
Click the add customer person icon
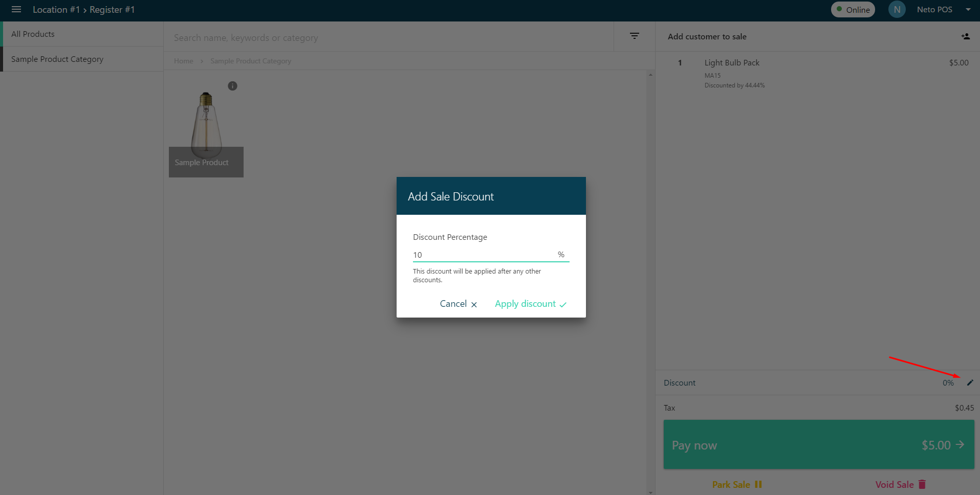(x=966, y=36)
